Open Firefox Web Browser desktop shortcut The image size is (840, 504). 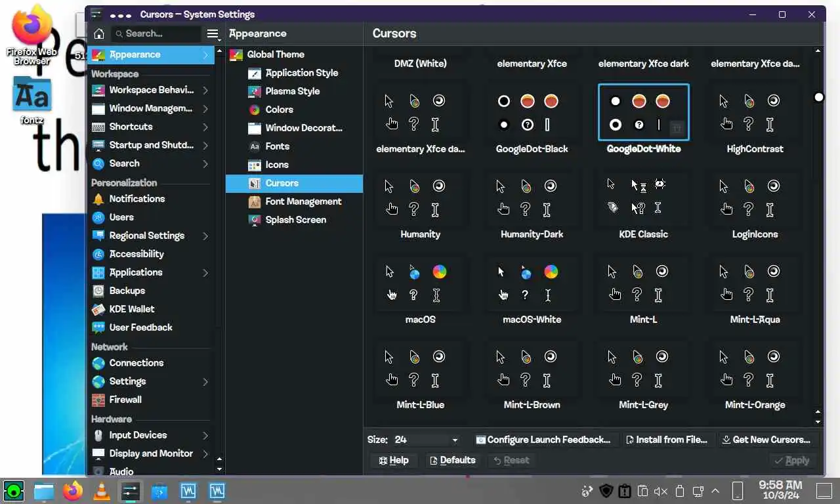[x=32, y=36]
